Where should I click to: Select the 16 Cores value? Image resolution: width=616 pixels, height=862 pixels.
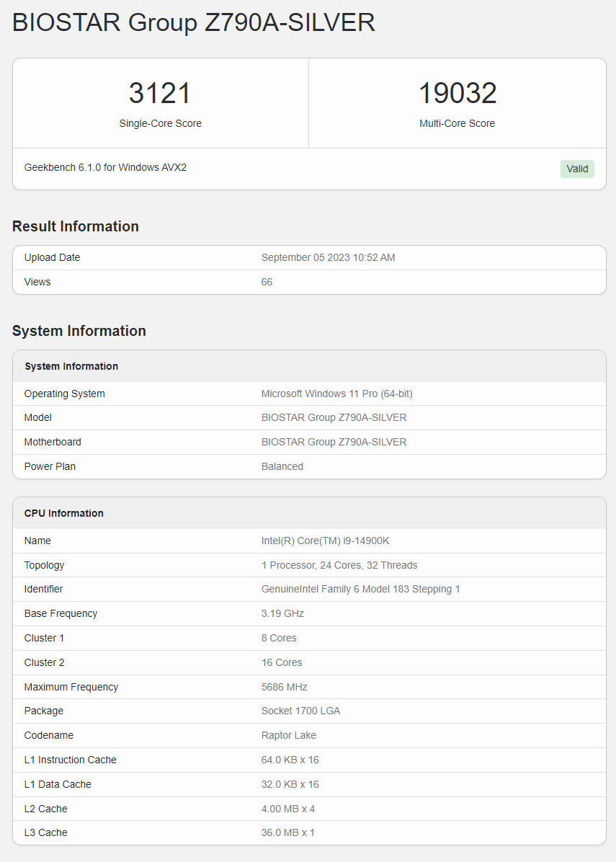coord(282,662)
